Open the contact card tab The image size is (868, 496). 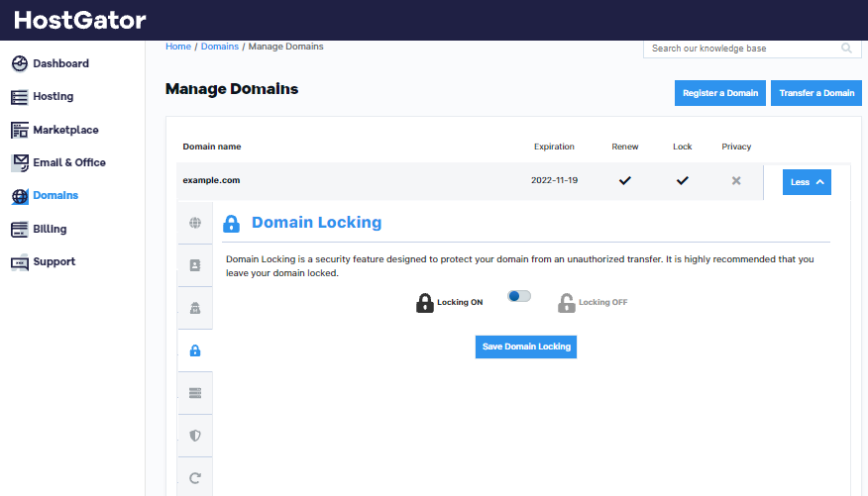(195, 265)
